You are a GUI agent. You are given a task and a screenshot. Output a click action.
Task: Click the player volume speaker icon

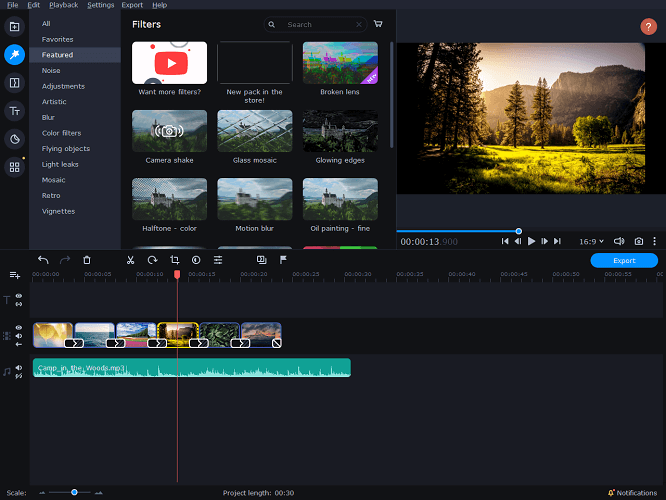tap(619, 241)
